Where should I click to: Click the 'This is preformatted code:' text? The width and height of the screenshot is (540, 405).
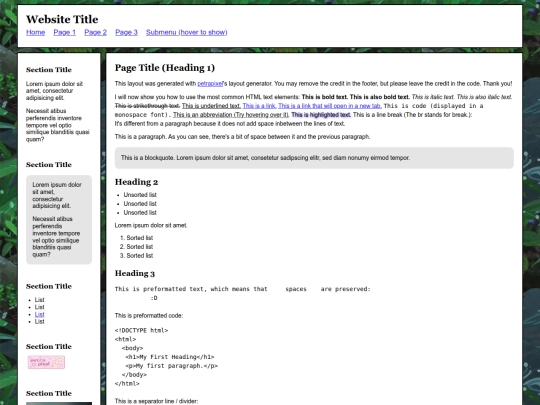149,316
